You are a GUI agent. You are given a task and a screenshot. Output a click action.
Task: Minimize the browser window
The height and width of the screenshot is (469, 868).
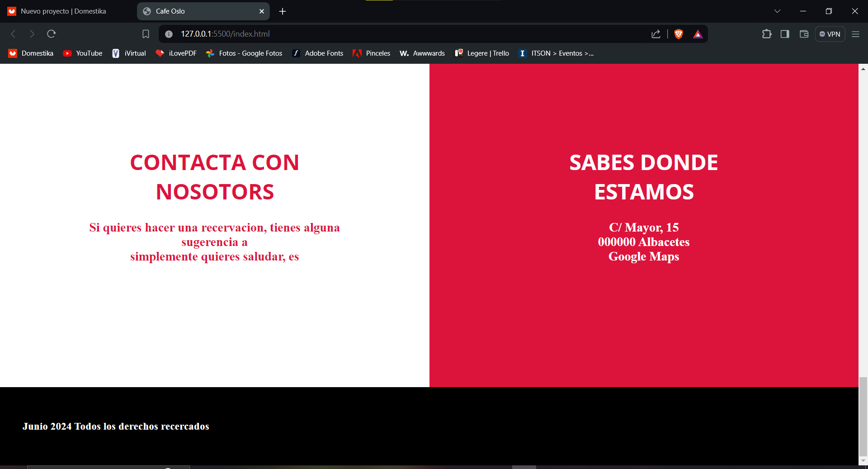click(803, 11)
